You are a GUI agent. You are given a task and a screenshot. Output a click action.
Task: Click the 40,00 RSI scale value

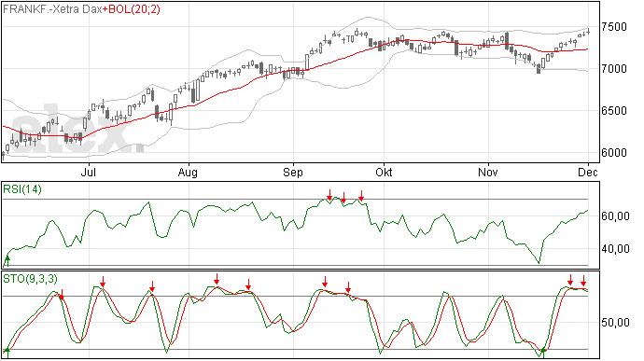pos(615,248)
